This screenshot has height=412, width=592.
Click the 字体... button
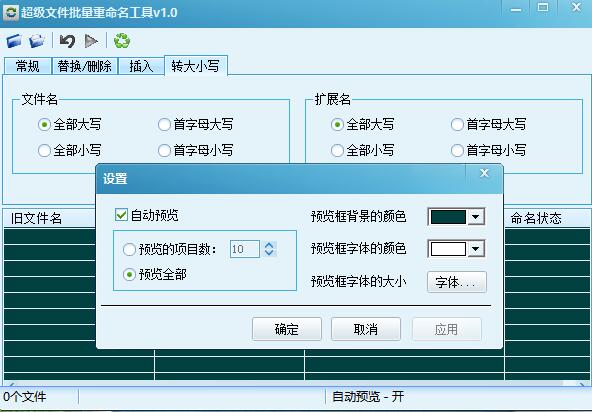(x=457, y=282)
